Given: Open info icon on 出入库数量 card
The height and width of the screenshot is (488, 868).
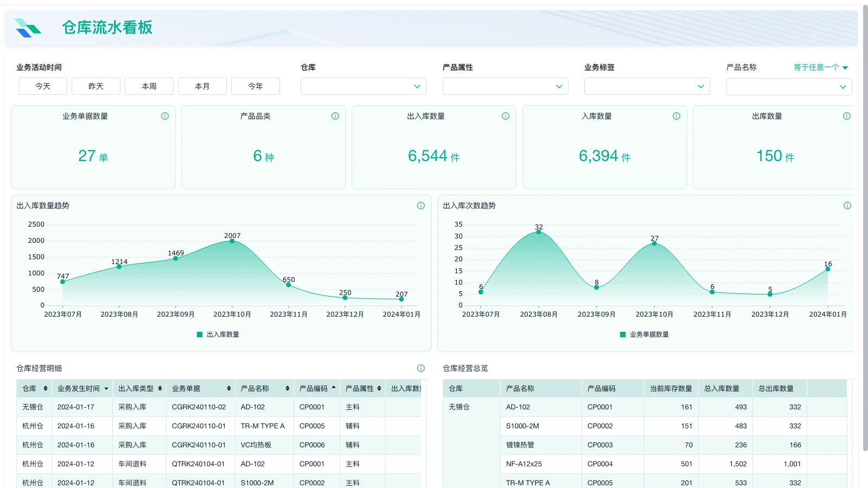Looking at the screenshot, I should point(506,116).
